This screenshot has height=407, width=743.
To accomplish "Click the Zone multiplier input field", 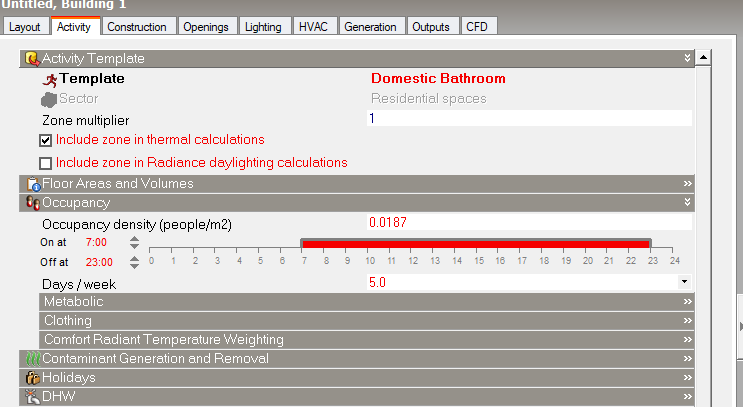I will 529,118.
